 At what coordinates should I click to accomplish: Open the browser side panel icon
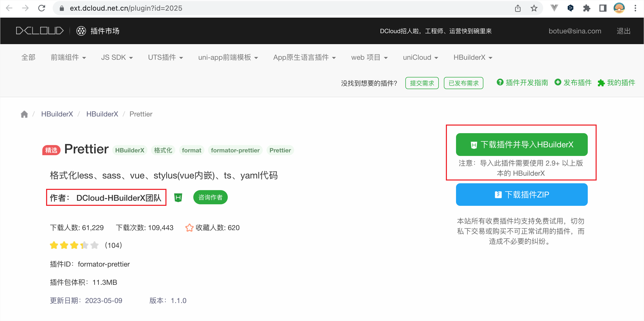tap(603, 8)
